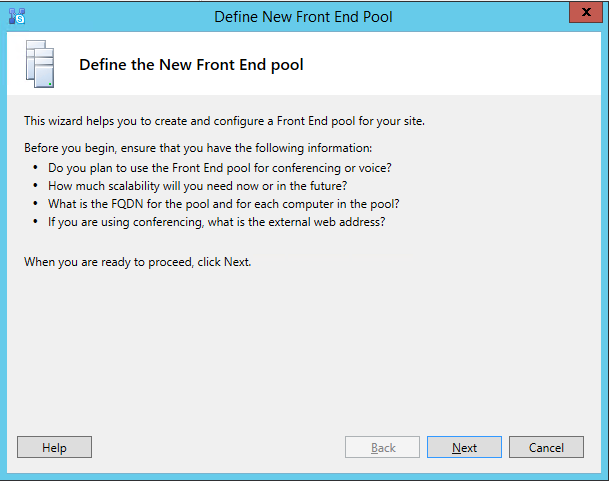This screenshot has height=481, width=609.
Task: Click empty gray area between Help and Back
Action: click(x=218, y=447)
